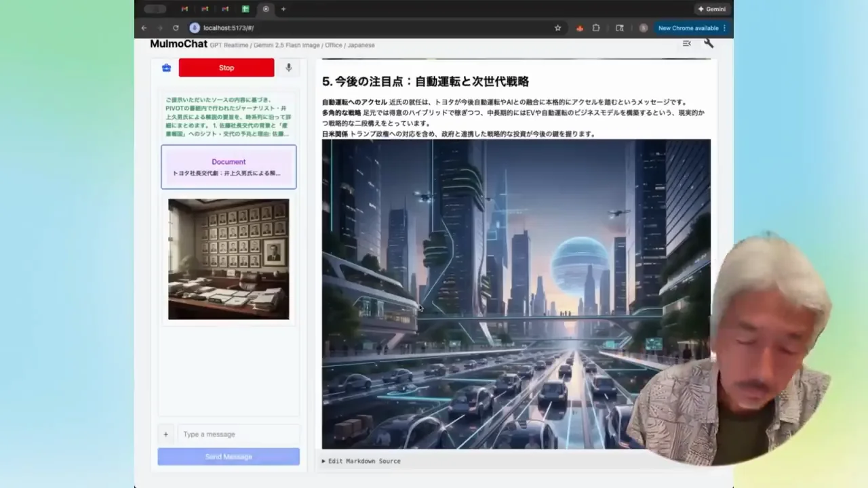Click the Type a message field
868x488 pixels.
click(238, 434)
